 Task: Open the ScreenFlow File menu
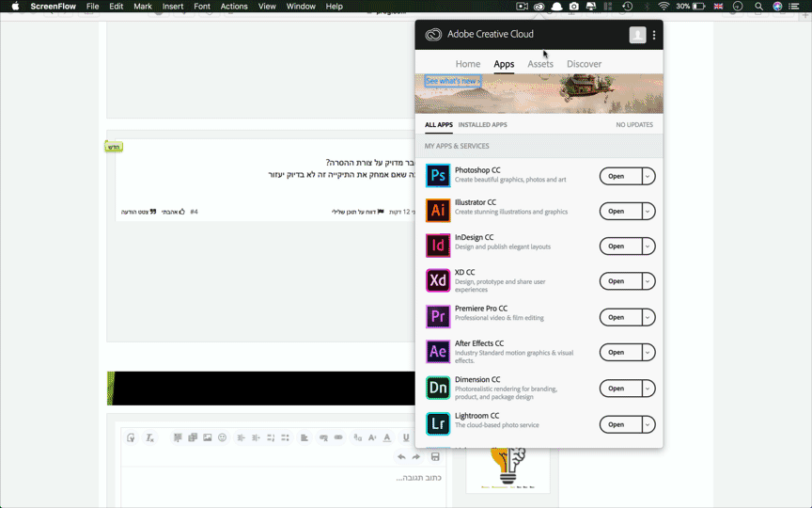click(x=93, y=7)
